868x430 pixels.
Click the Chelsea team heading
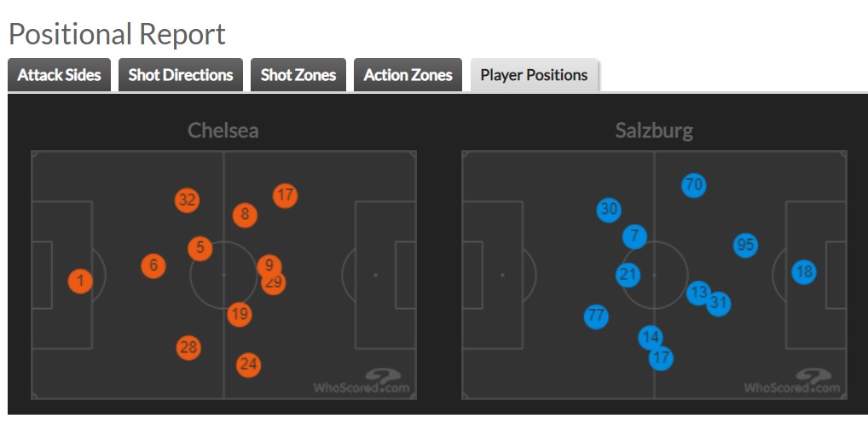[x=223, y=131]
